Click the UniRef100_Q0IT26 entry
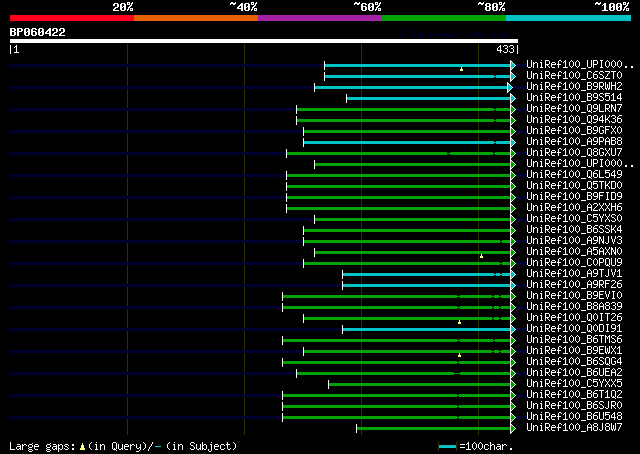The image size is (640, 454). tap(574, 318)
